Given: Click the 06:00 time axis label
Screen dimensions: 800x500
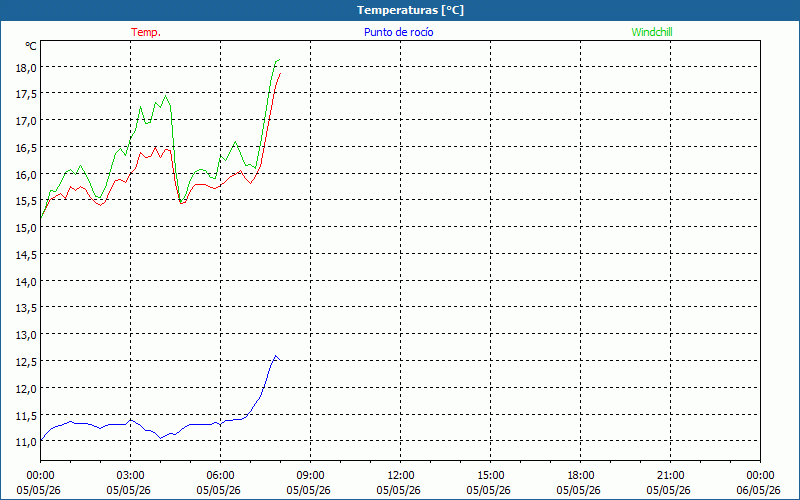Looking at the screenshot, I should [x=220, y=476].
